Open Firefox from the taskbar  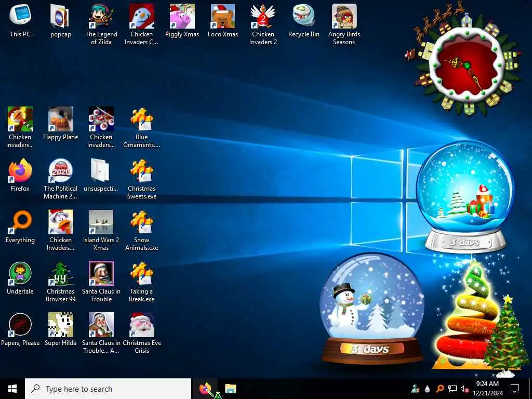coord(205,389)
